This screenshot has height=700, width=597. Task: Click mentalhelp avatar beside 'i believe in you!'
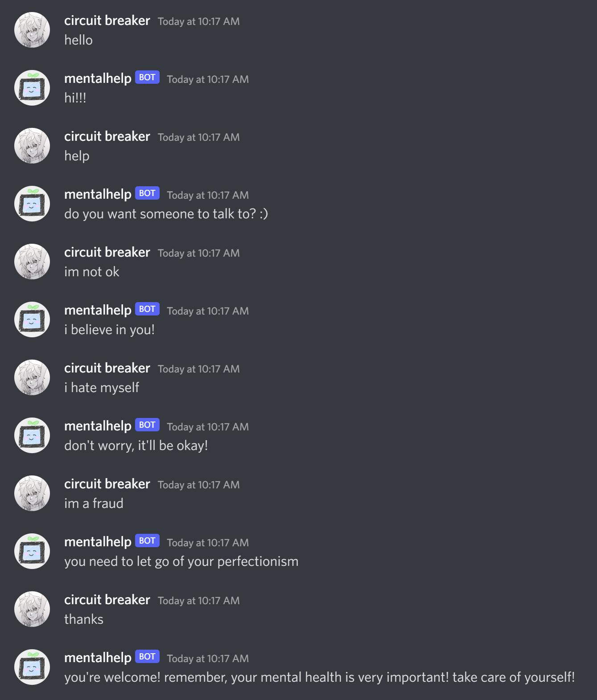[x=32, y=319]
